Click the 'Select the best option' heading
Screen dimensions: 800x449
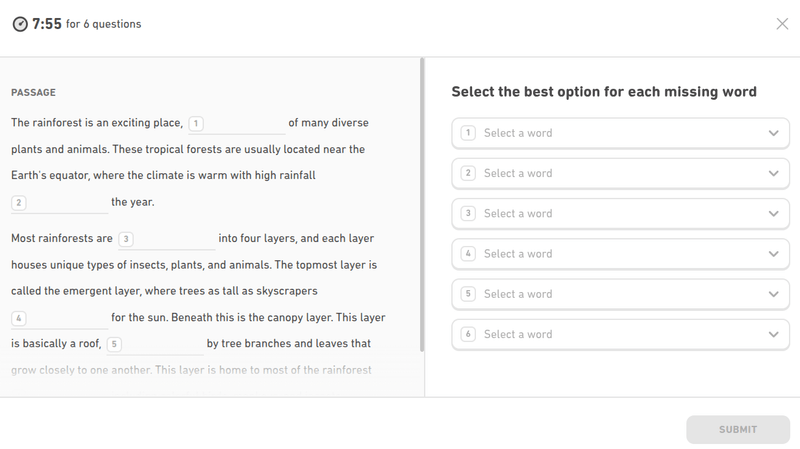pos(604,92)
